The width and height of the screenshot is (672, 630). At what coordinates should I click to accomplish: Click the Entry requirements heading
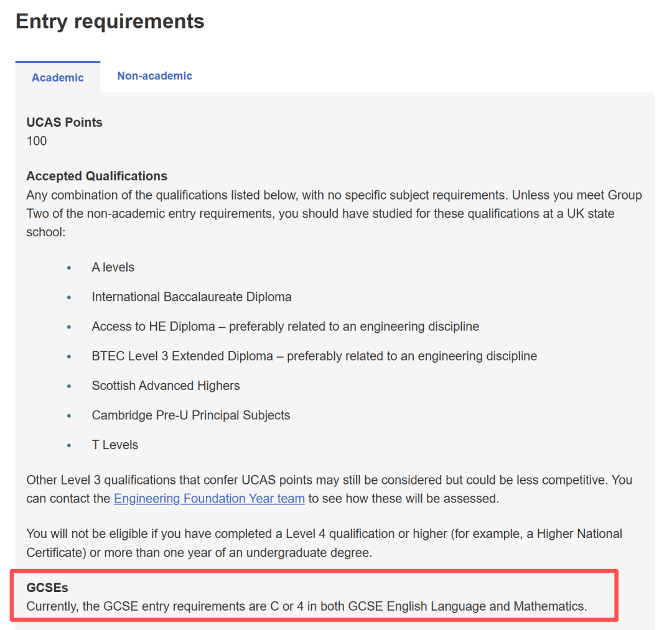coord(110,21)
